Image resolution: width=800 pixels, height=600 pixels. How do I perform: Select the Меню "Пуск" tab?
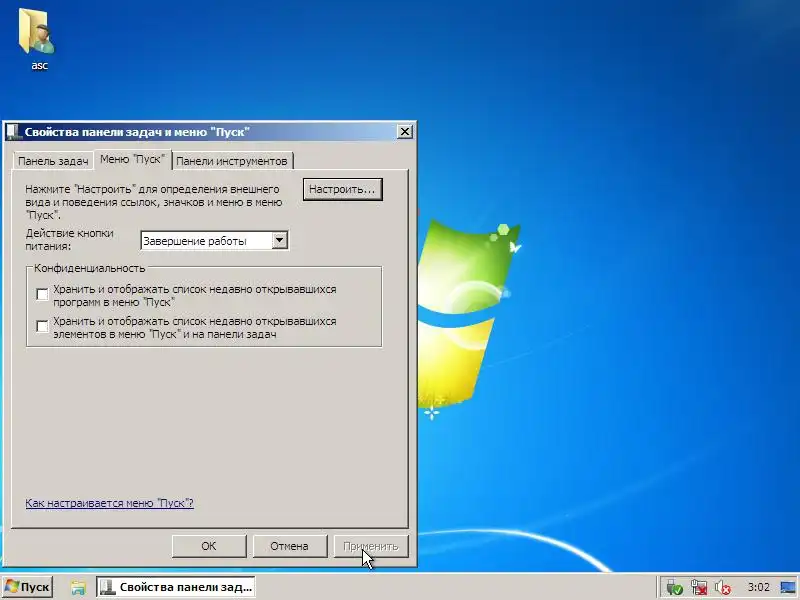coord(132,159)
